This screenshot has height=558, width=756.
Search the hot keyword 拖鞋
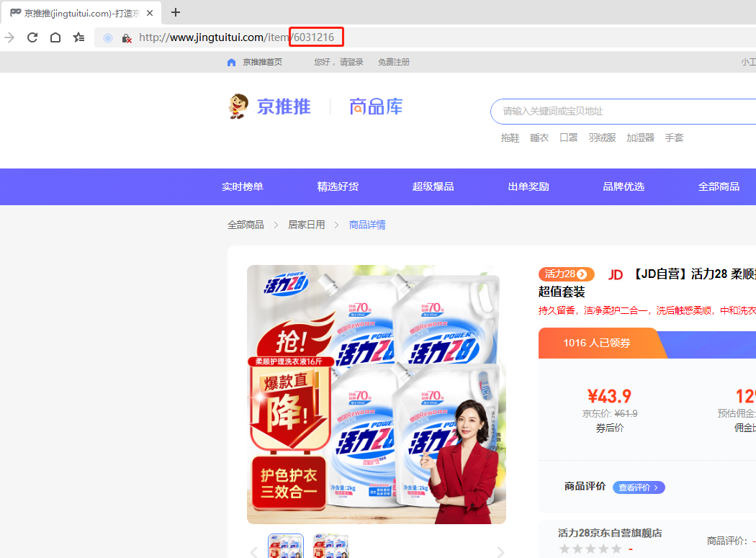[x=510, y=138]
